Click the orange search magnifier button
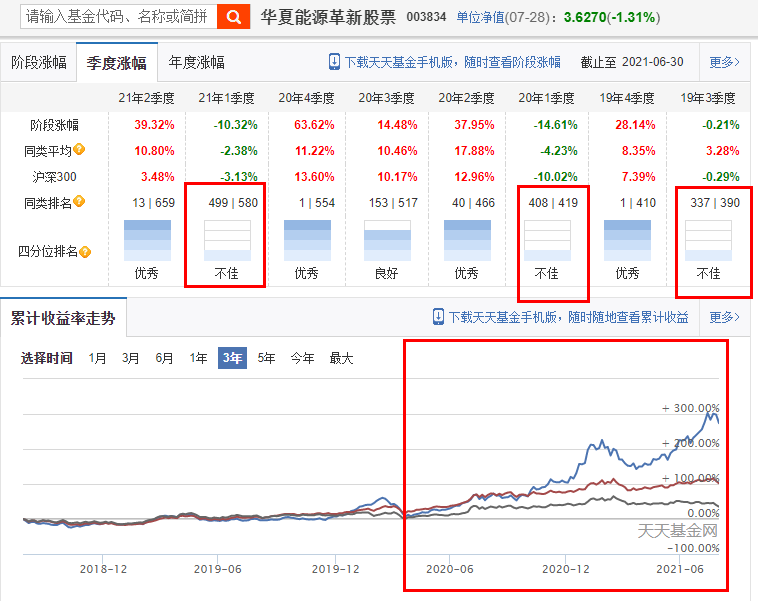 233,17
